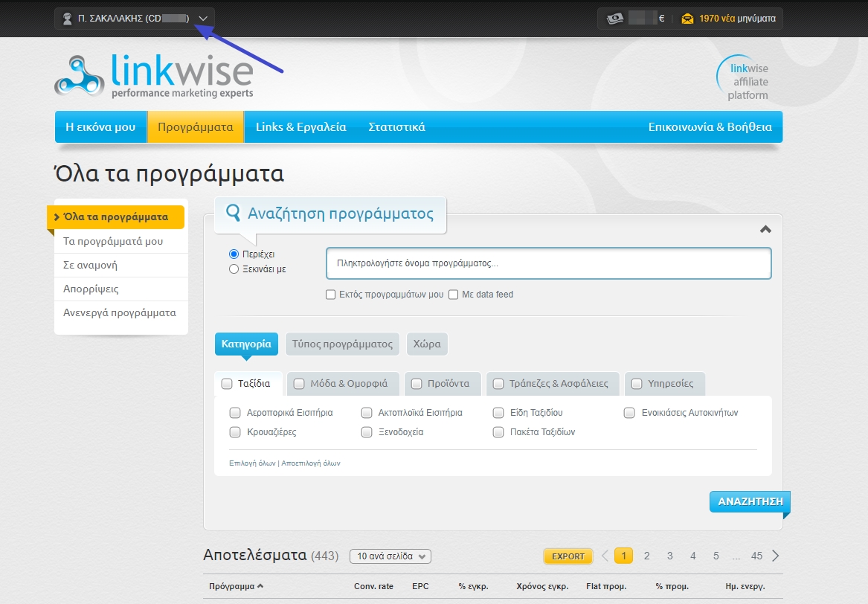Enable 'Με data feed' checkbox

click(x=453, y=295)
